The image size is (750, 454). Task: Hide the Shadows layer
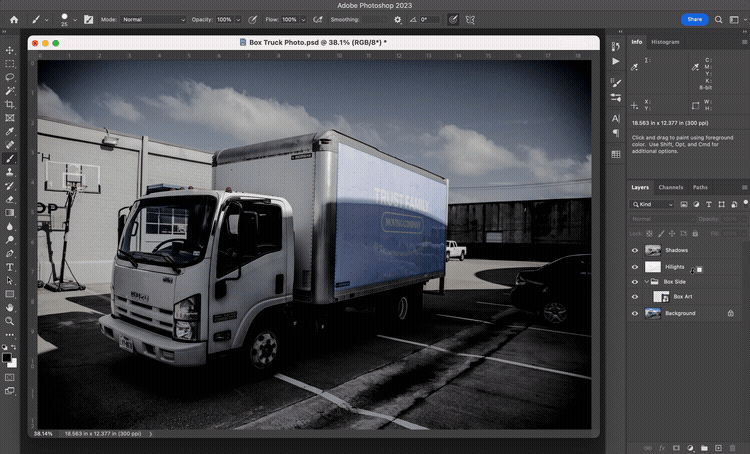click(635, 250)
